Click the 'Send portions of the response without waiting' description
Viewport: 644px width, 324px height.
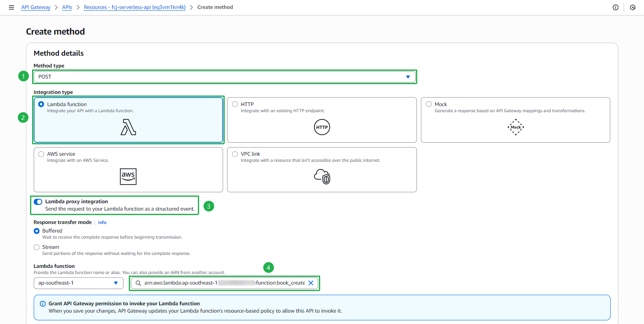point(116,254)
